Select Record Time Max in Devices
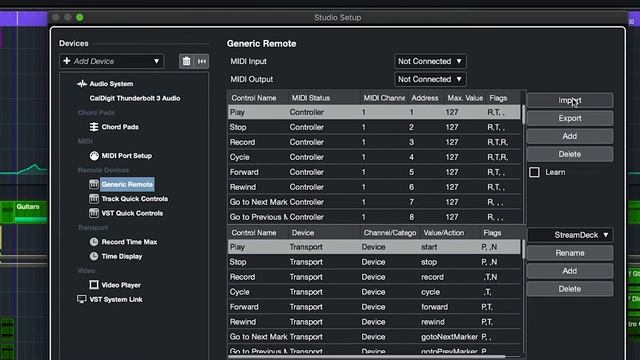The width and height of the screenshot is (640, 360). [129, 242]
